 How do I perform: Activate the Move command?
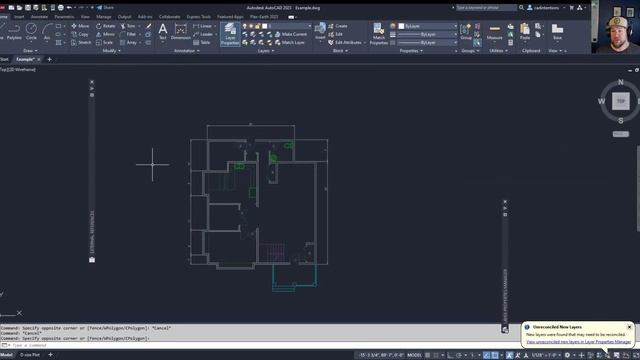coord(80,26)
